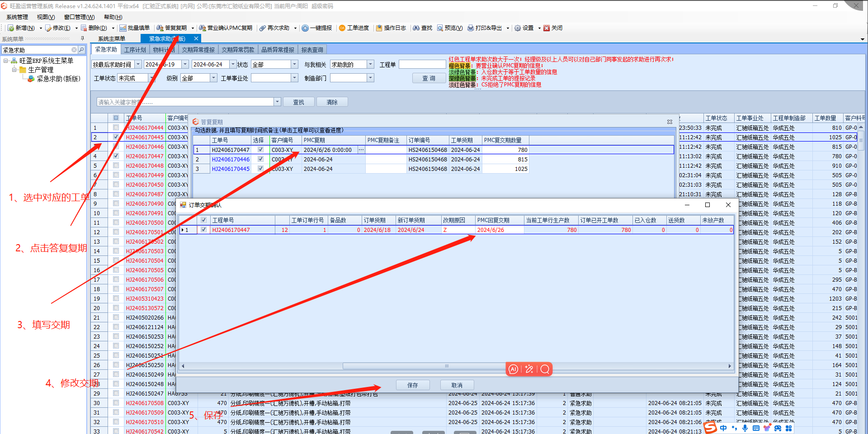Viewport: 868px width, 434px height.
Task: Select 紧急求助(新版) in the menu tree
Action: (58, 79)
